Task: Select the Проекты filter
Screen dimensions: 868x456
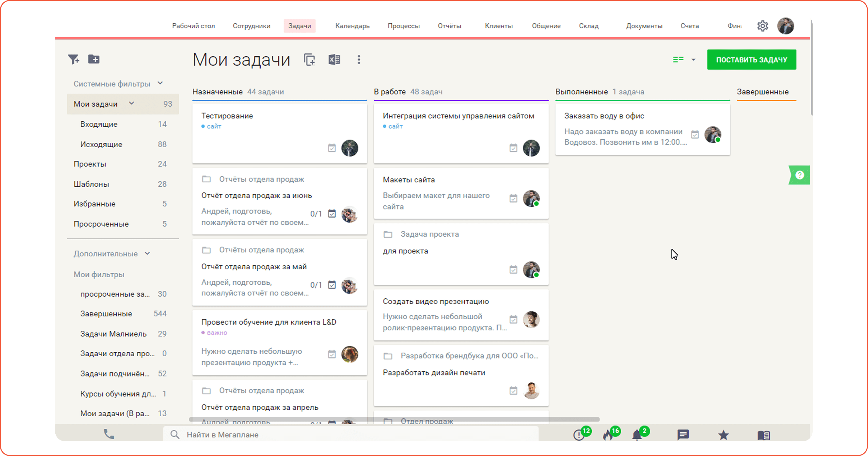Action: click(x=123, y=164)
